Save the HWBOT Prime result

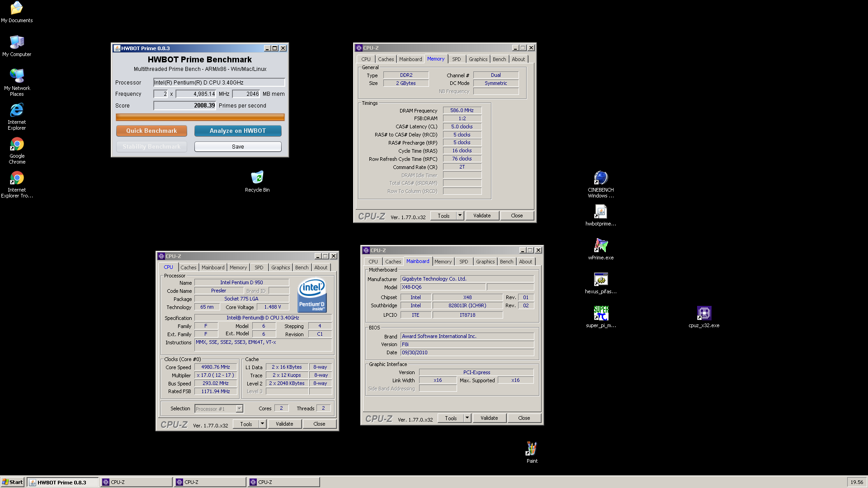coord(238,147)
